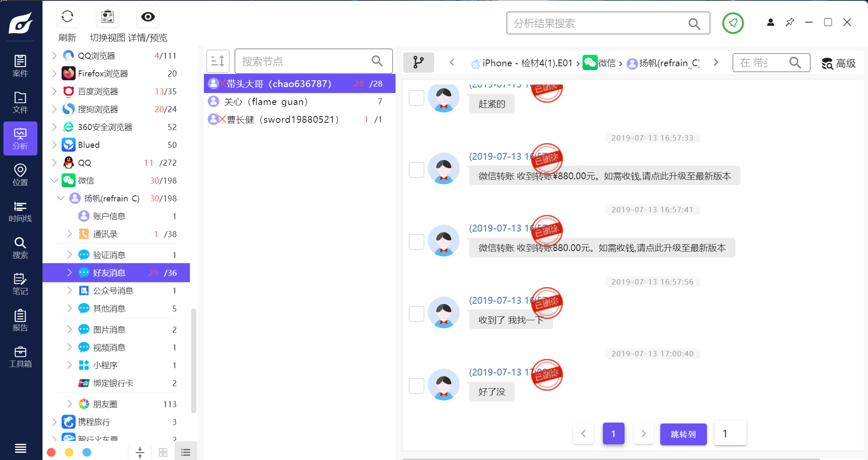Toggle the 详情/预览 eye icon

147,17
